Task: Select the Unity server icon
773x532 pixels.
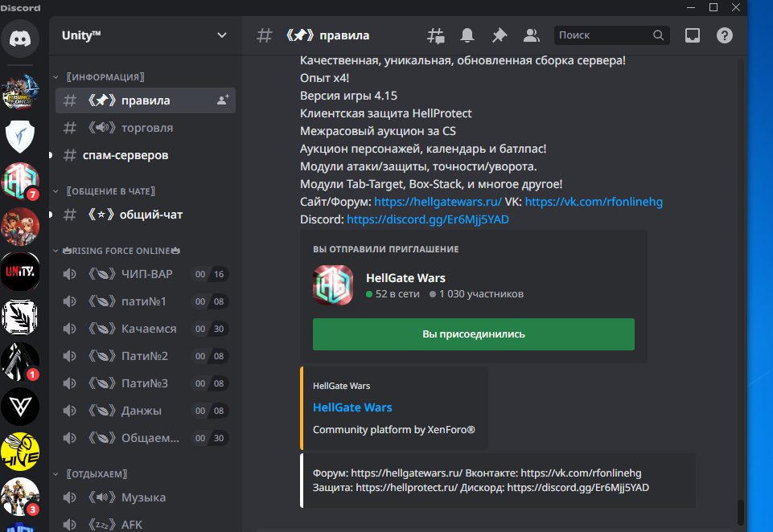Action: tap(20, 272)
